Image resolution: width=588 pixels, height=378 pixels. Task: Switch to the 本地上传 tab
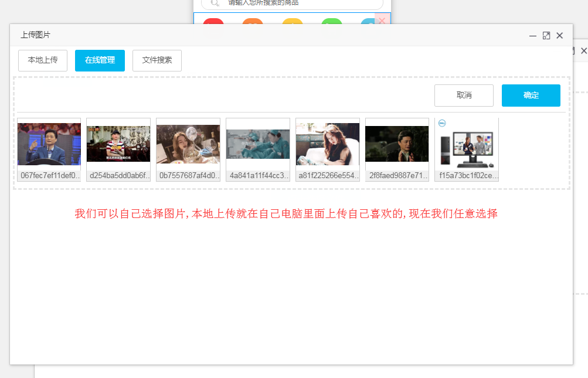click(x=43, y=60)
